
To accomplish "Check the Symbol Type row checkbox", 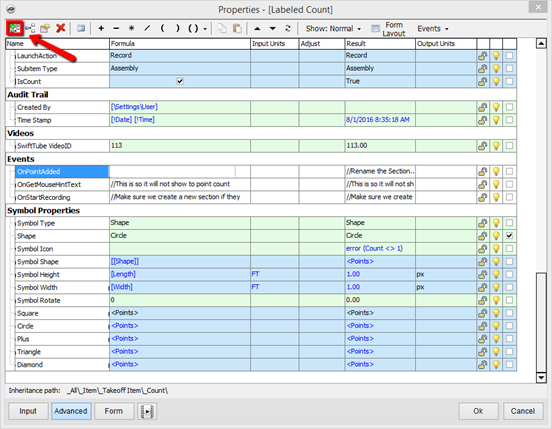I will coord(509,223).
